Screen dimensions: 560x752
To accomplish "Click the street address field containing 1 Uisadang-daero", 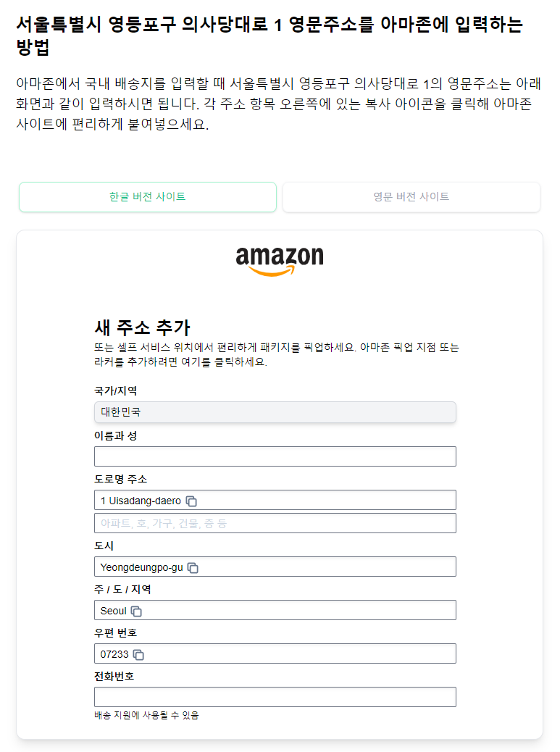I will click(275, 499).
